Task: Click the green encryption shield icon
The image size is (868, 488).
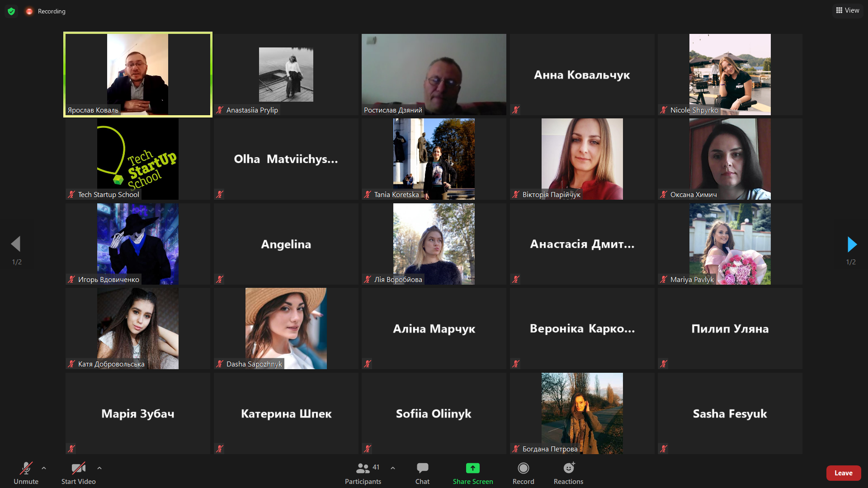Action: coord(11,11)
